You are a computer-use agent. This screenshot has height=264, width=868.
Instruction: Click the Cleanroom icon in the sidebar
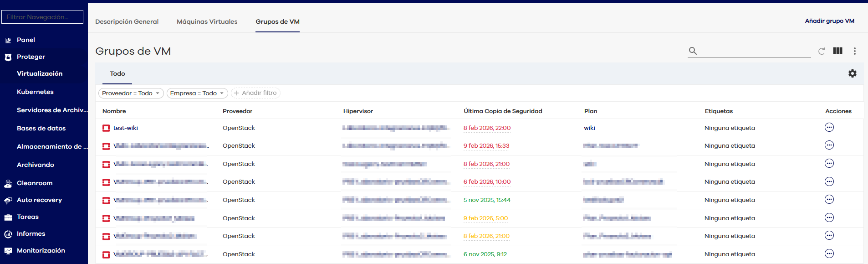8,183
